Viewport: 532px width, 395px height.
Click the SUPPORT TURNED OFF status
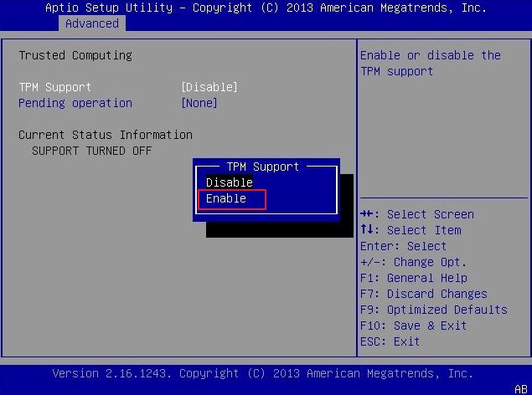pos(92,151)
